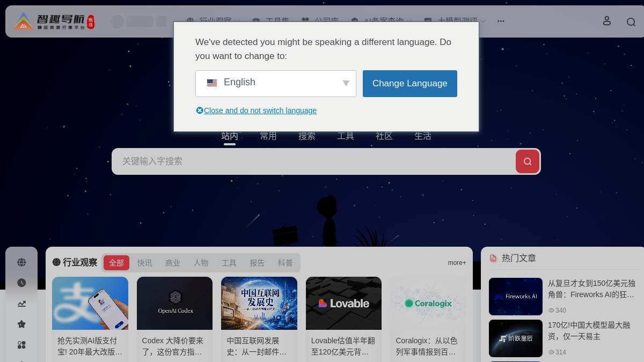Click the 314 view count
644x362 pixels.
tap(557, 352)
